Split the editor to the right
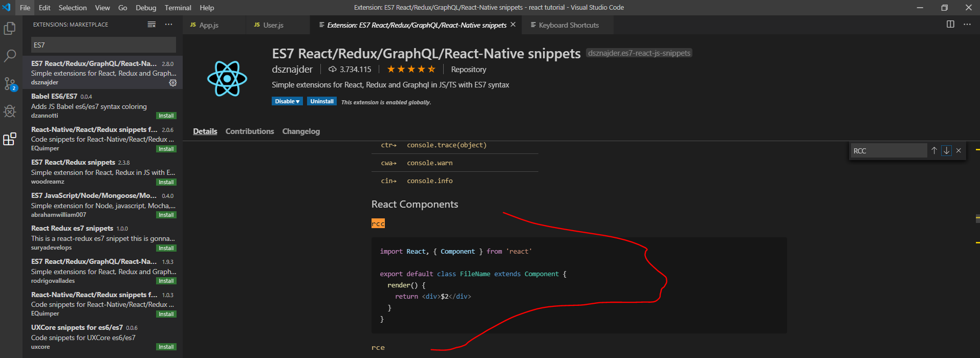The image size is (980, 358). click(x=950, y=25)
